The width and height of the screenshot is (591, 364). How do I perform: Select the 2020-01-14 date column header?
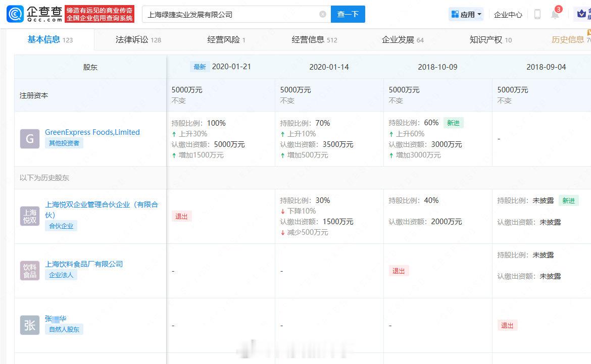pos(329,67)
